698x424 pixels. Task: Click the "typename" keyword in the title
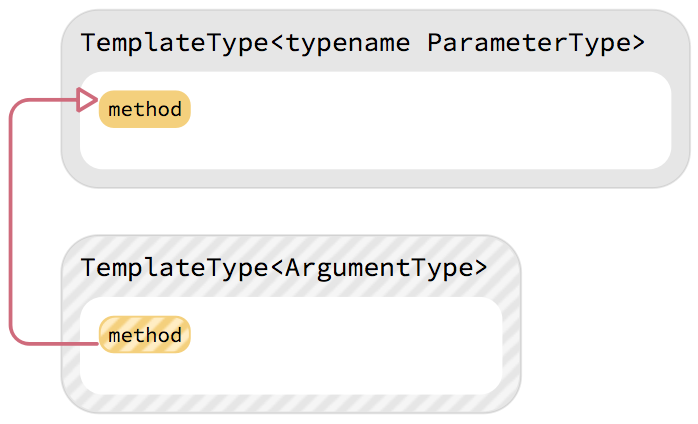click(348, 45)
